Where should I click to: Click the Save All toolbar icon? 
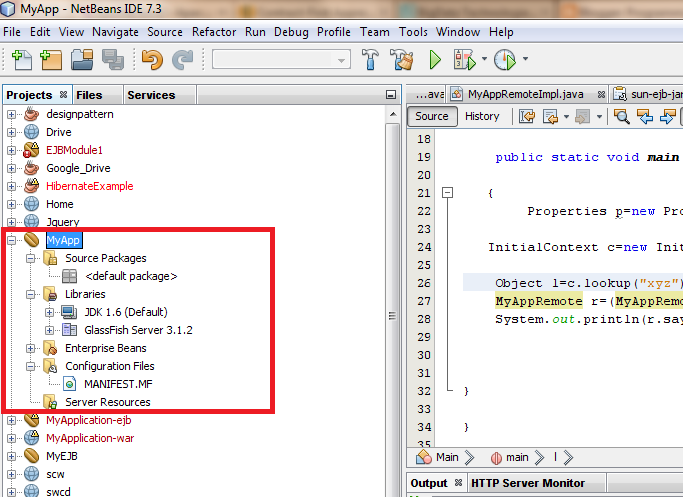point(113,60)
